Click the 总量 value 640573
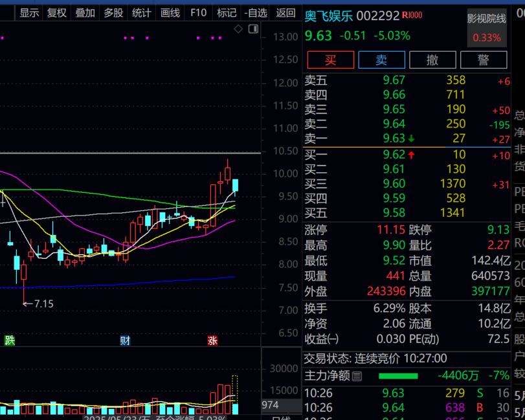The image size is (525, 420). pyautogui.click(x=491, y=276)
